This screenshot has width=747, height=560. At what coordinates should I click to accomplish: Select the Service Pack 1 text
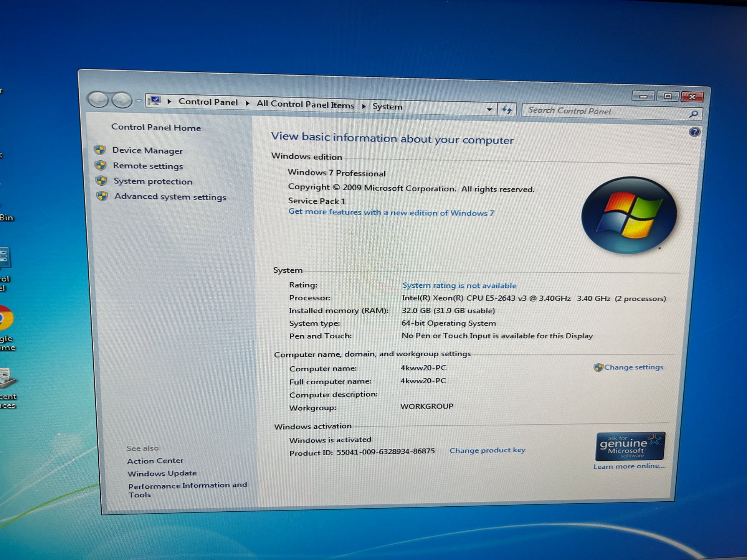click(x=317, y=201)
